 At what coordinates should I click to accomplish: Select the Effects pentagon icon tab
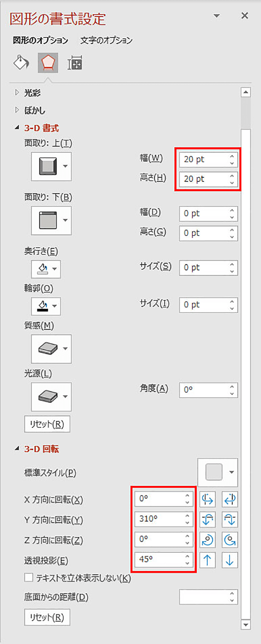(48, 63)
